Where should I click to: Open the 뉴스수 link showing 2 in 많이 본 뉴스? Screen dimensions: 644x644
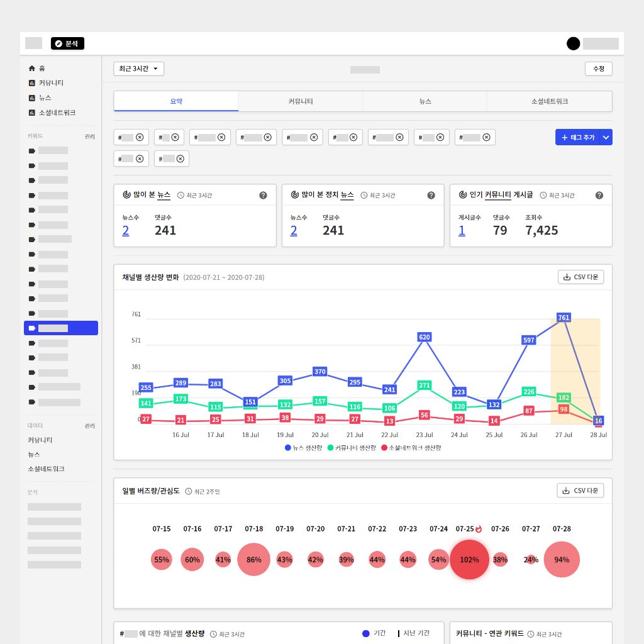point(126,231)
